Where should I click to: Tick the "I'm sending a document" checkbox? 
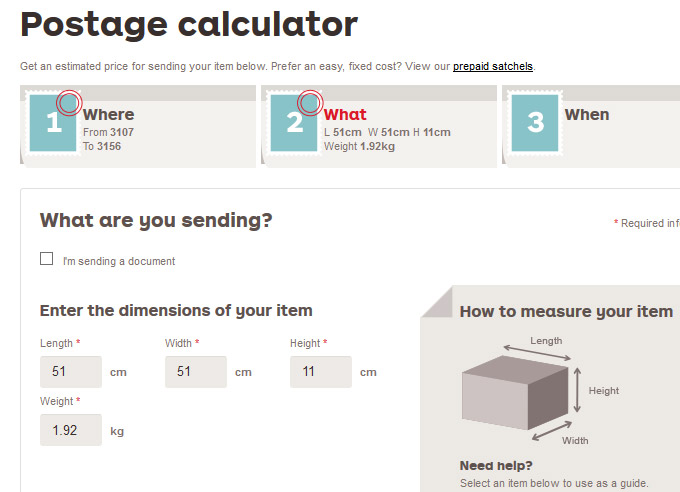pyautogui.click(x=47, y=259)
